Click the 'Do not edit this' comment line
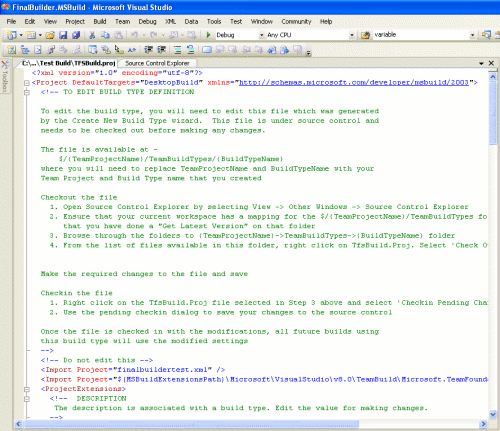Screen dimensions: 500x431 97,360
